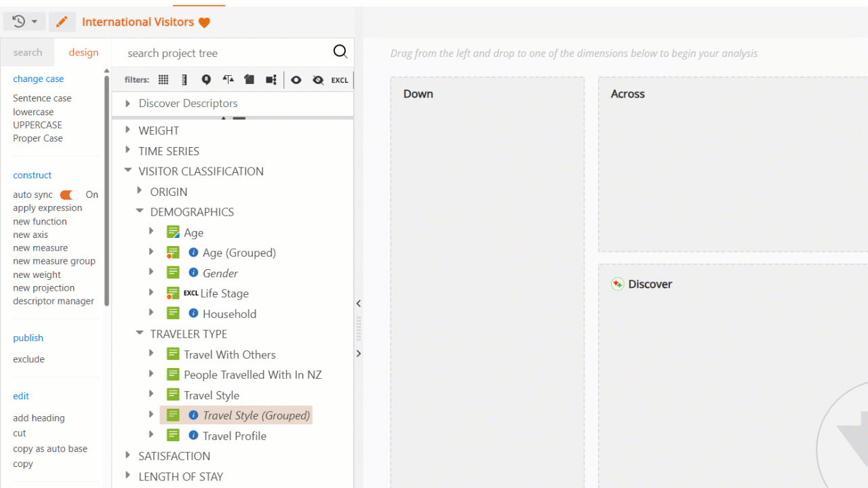Switch to the design tab
Screen dimensions: 868x488
coord(83,52)
